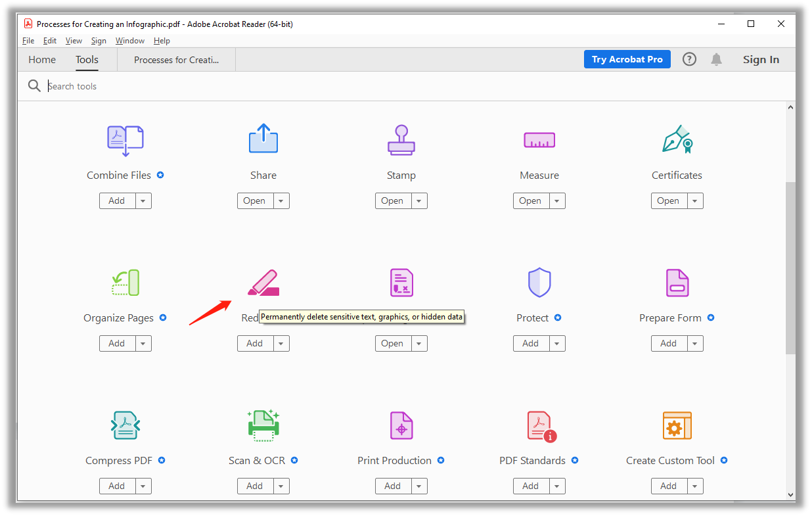
Task: Click Open under the Measure tool
Action: 531,201
